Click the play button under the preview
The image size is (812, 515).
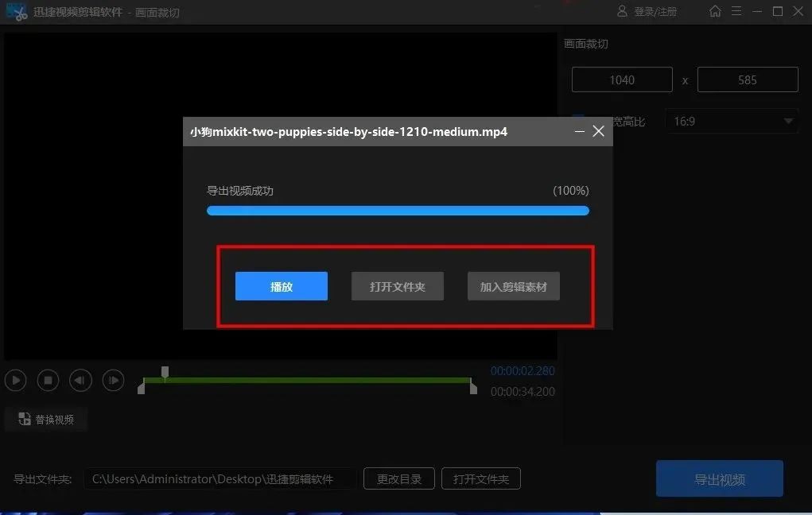pos(15,381)
